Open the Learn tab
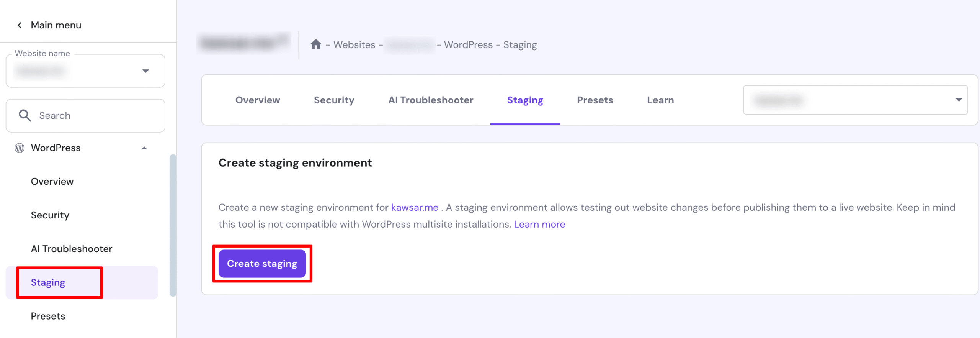 [660, 100]
